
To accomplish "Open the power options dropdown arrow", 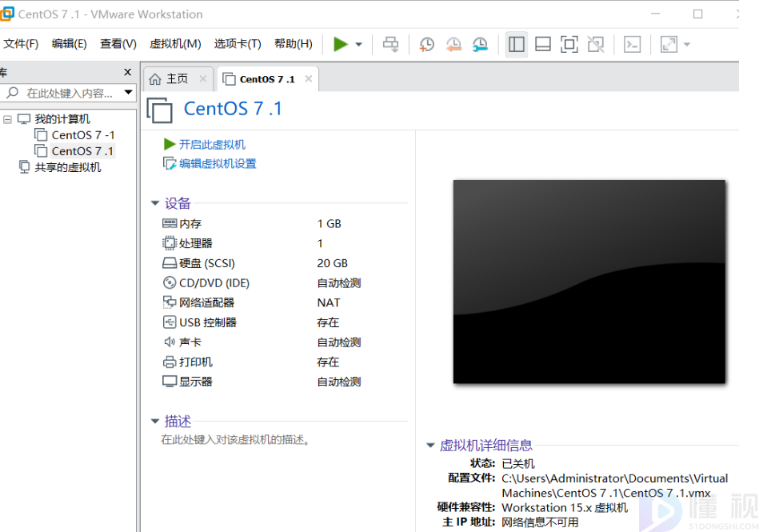I will (x=358, y=45).
